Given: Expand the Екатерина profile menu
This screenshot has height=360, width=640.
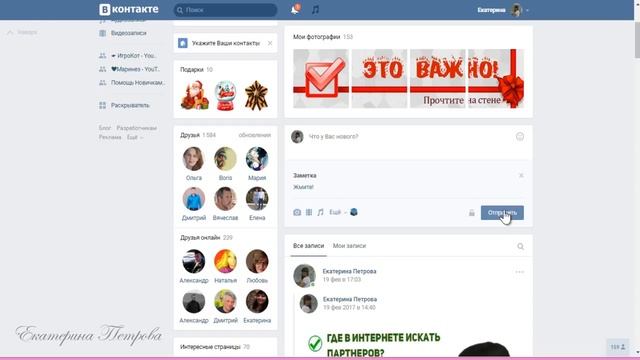Looking at the screenshot, I should (503, 10).
